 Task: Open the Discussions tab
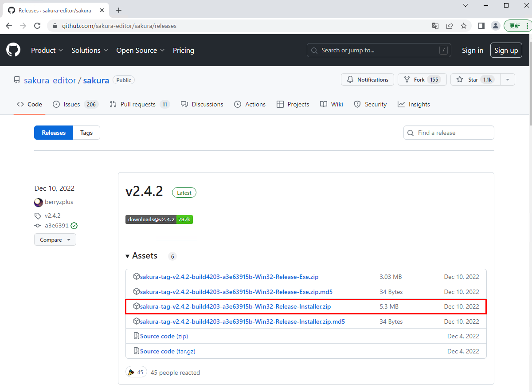(x=202, y=105)
